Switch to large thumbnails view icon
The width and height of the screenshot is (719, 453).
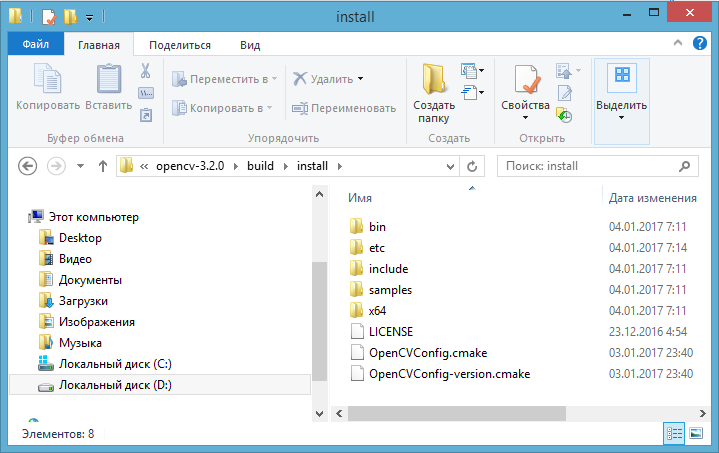pos(696,433)
